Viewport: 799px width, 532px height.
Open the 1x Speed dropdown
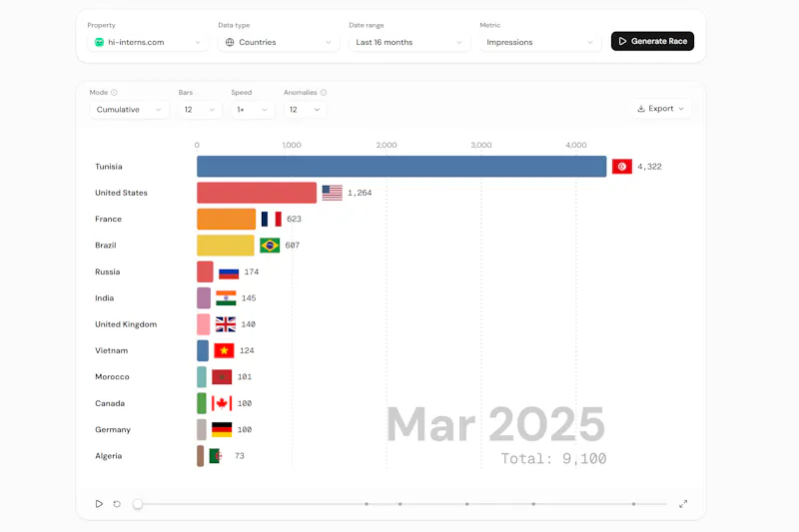tap(253, 110)
